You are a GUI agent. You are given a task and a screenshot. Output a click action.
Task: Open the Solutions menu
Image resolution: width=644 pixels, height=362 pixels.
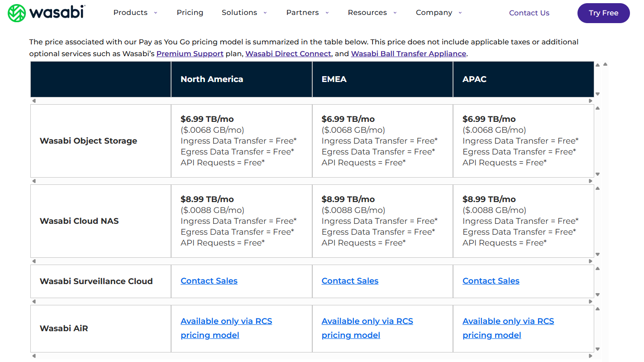click(x=239, y=13)
